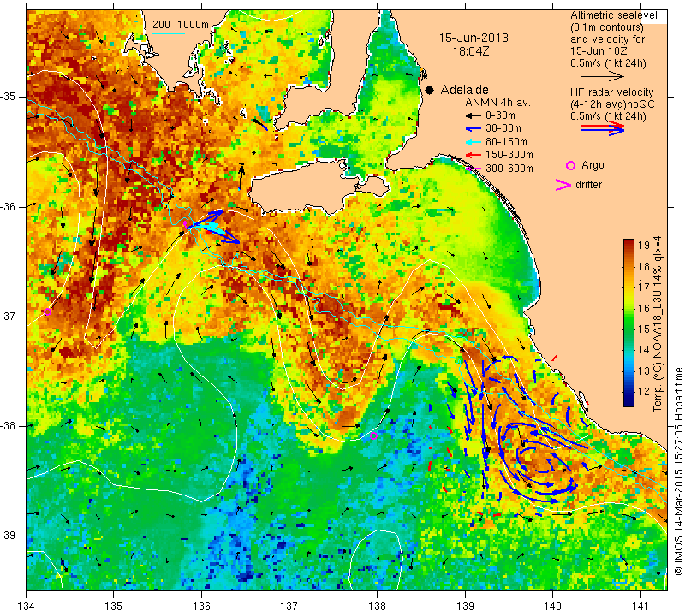Click the '200 1000m' isobath label
The height and width of the screenshot is (616, 685).
[x=181, y=25]
